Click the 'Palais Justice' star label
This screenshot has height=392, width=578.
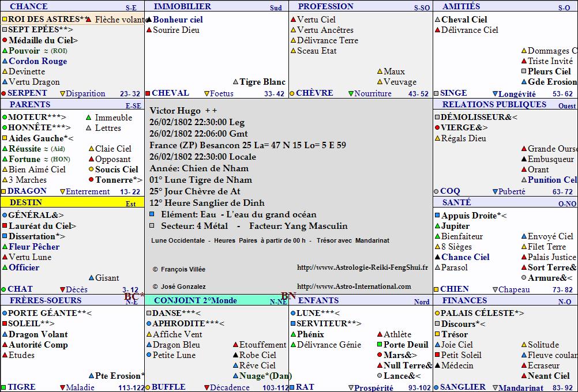point(552,257)
